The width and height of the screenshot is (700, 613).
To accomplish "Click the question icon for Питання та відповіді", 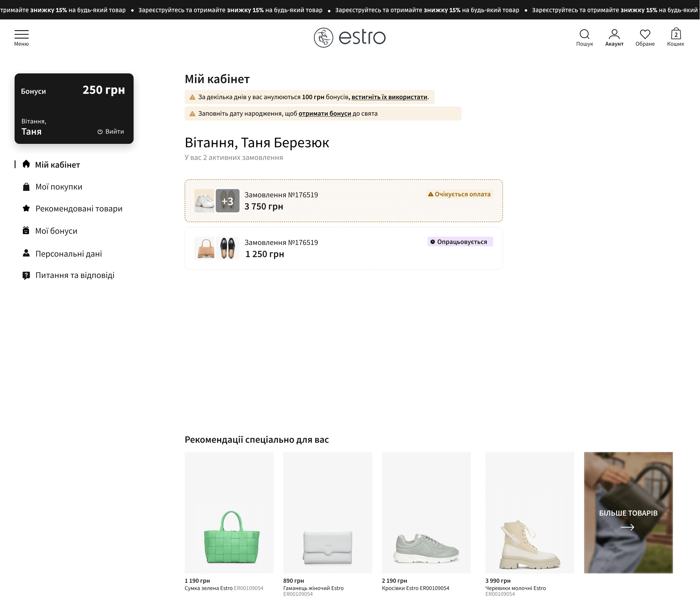I will pos(26,275).
